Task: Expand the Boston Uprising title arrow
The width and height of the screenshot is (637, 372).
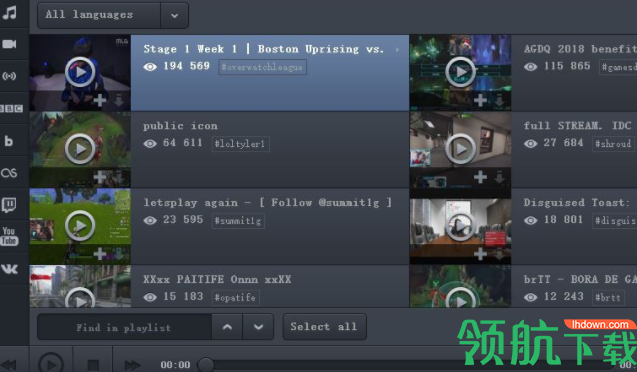Action: coord(397,50)
